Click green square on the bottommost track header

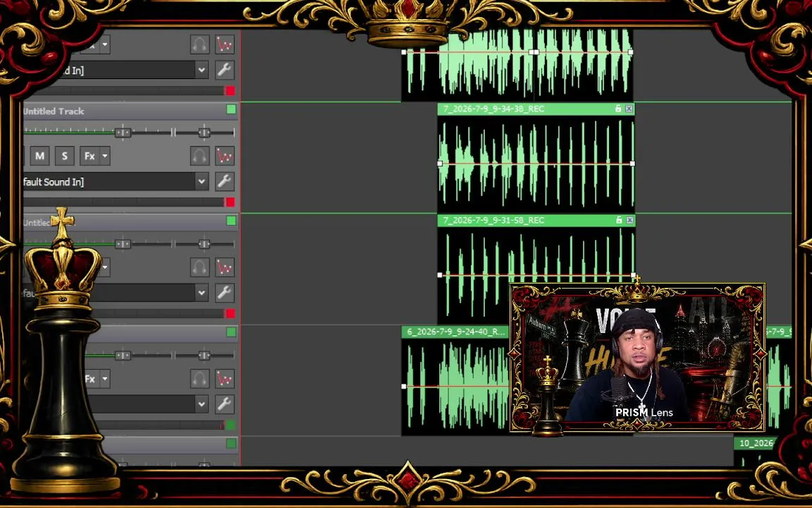[231, 444]
